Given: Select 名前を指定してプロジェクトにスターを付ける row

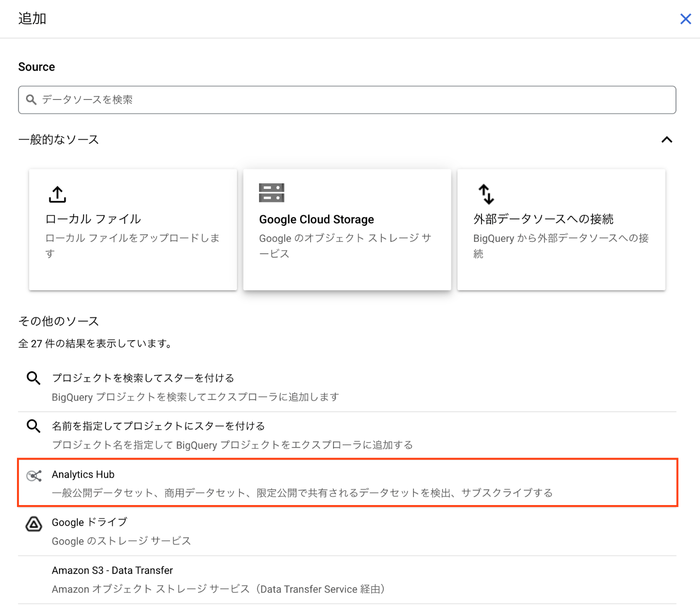Looking at the screenshot, I should [x=347, y=436].
